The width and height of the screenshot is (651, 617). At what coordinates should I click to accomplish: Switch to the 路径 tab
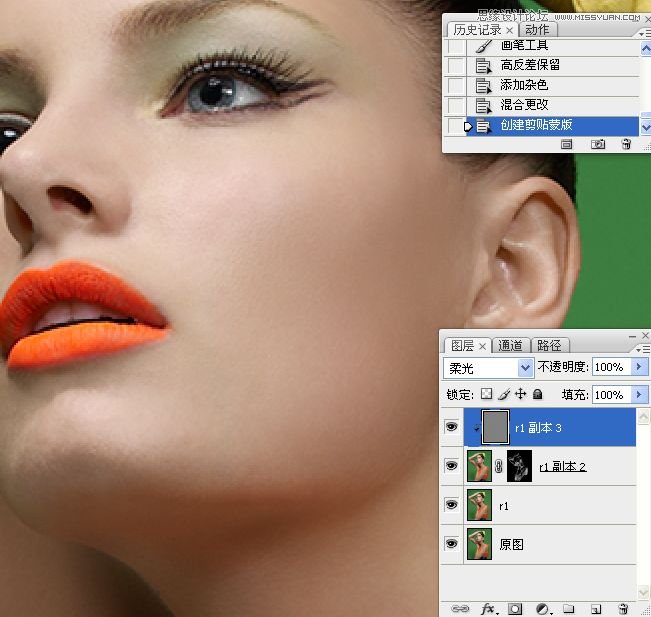click(x=549, y=345)
